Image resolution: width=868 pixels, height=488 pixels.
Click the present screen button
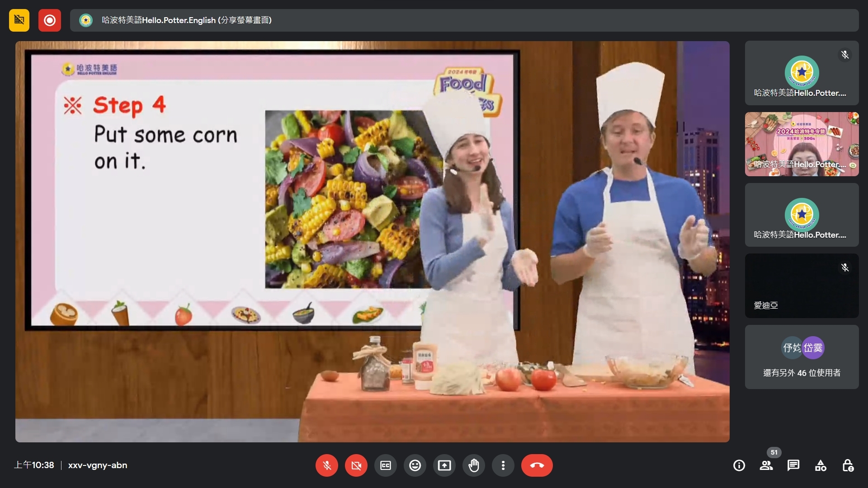pyautogui.click(x=444, y=465)
